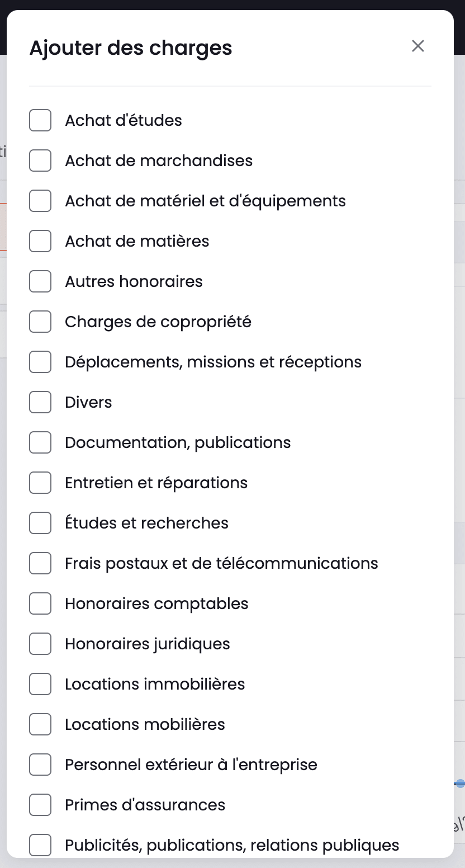465x868 pixels.
Task: Check Honoraires comptables checkbox
Action: [40, 603]
